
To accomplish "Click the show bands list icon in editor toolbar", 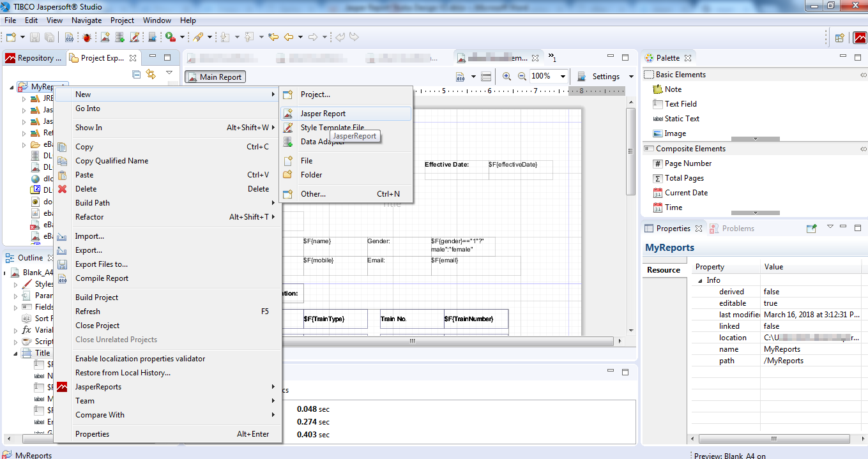I will point(486,77).
